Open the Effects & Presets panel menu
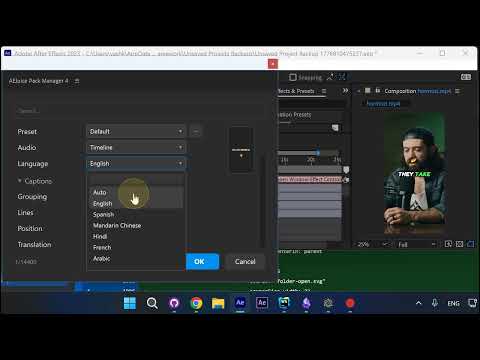This screenshot has height=360, width=480. (324, 91)
